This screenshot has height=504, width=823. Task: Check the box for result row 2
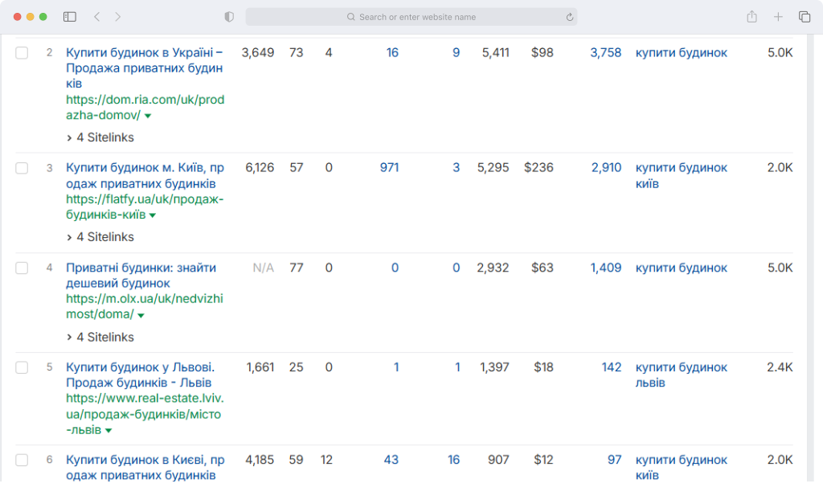22,52
